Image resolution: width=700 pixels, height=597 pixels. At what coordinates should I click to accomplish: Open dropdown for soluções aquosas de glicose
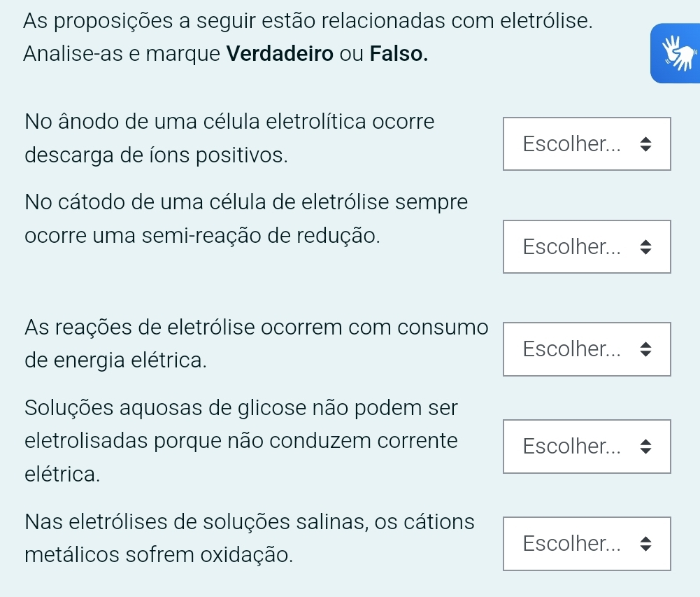coord(586,446)
